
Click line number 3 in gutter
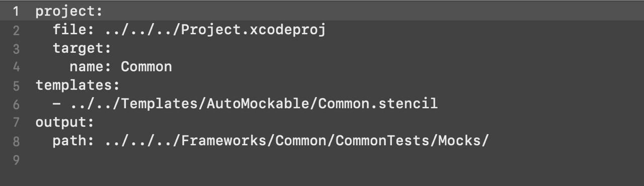[x=16, y=49]
